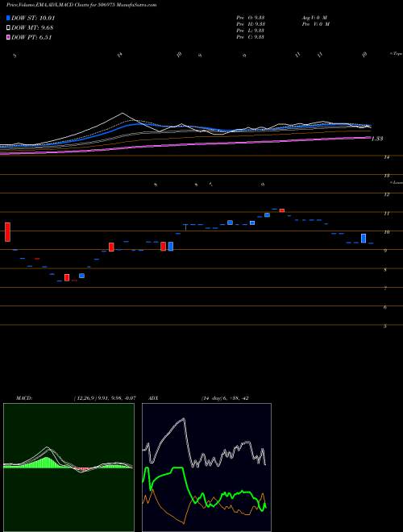The width and height of the screenshot is (403, 532).
Task: Click the 'Pre C: 9.33' value
Action: (251, 37)
